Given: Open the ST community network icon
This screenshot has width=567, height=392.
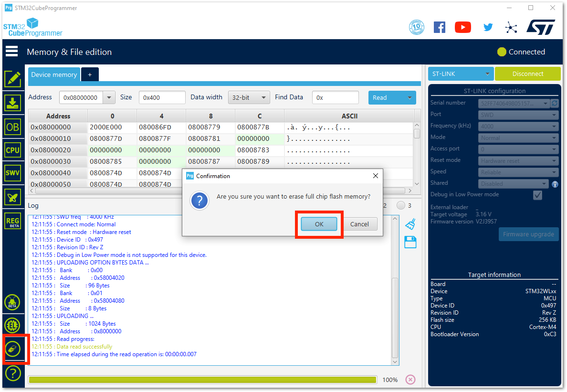Looking at the screenshot, I should (511, 28).
